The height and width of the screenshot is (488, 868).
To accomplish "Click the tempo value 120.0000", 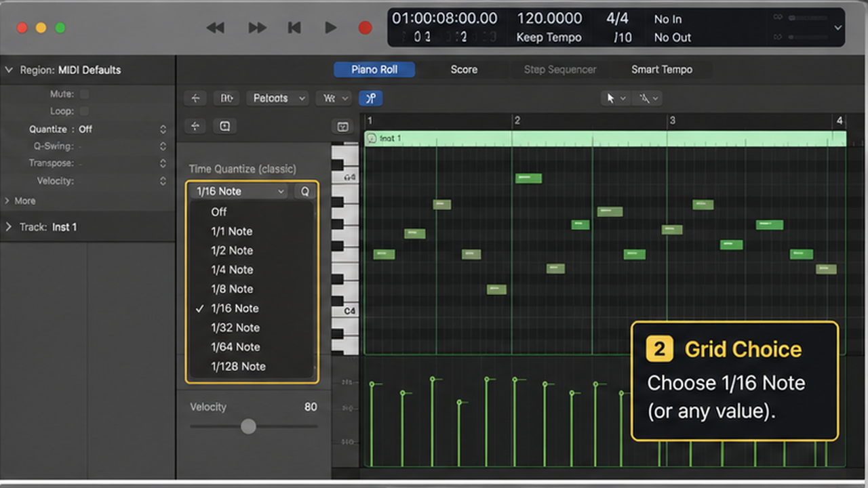I will (549, 19).
